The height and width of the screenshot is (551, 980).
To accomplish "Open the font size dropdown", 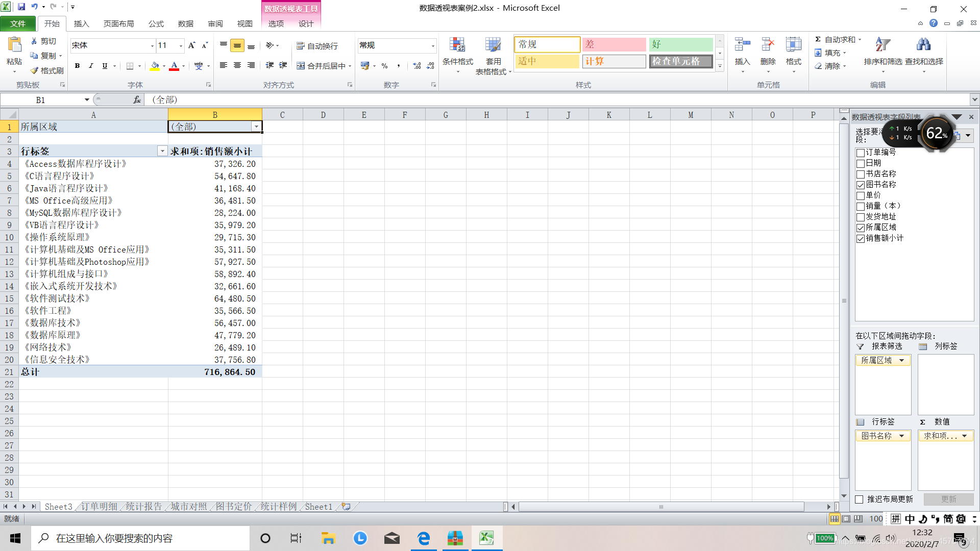I will 181,46.
